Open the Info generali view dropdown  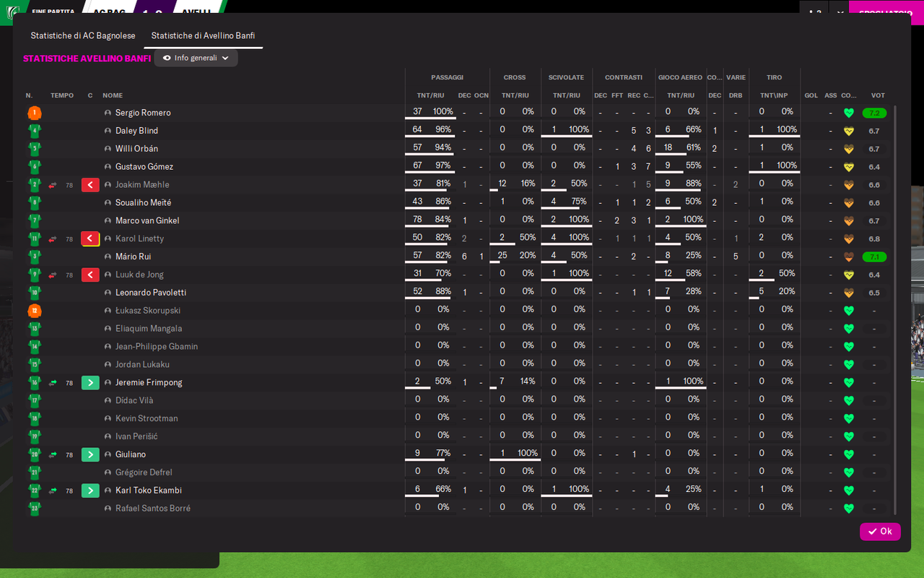[x=196, y=58]
